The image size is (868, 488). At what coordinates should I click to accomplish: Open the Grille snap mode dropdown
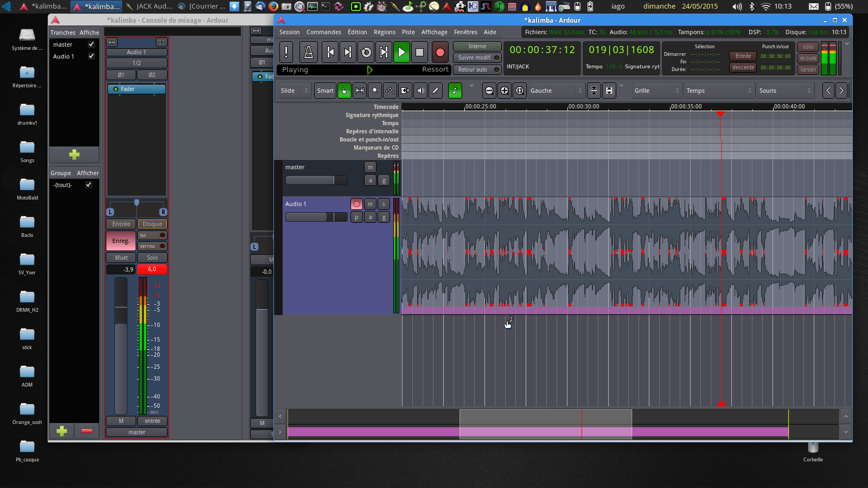click(656, 91)
